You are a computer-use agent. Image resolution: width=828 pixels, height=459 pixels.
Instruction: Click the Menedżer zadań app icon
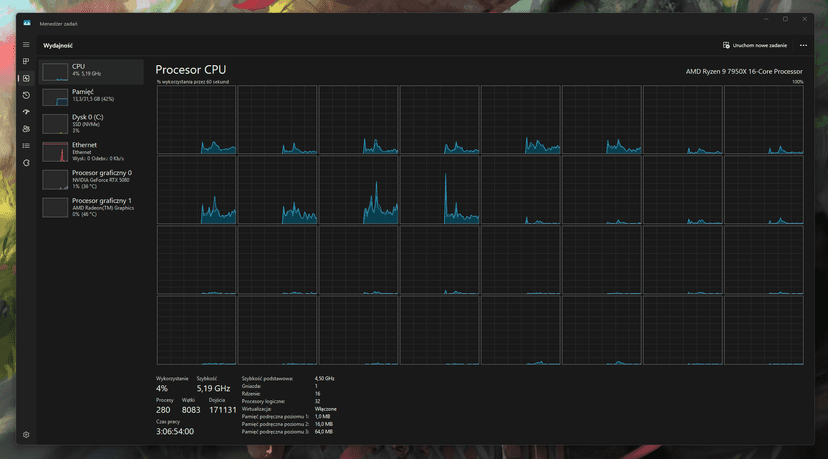[x=27, y=21]
